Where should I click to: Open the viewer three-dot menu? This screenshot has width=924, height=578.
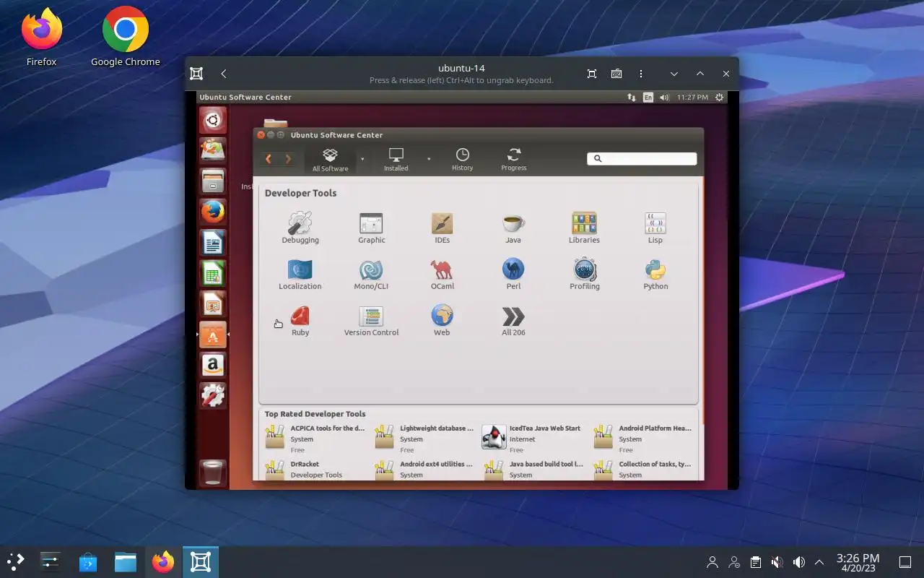pos(641,74)
